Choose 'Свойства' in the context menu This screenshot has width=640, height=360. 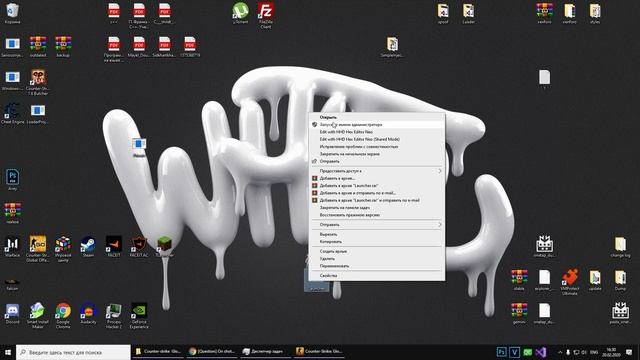coord(377,276)
